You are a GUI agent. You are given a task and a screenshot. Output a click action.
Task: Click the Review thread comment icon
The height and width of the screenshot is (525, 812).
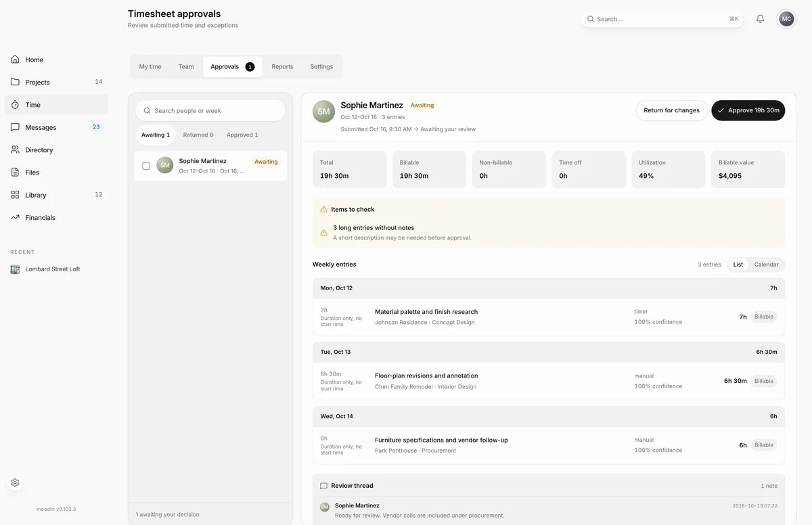point(323,486)
